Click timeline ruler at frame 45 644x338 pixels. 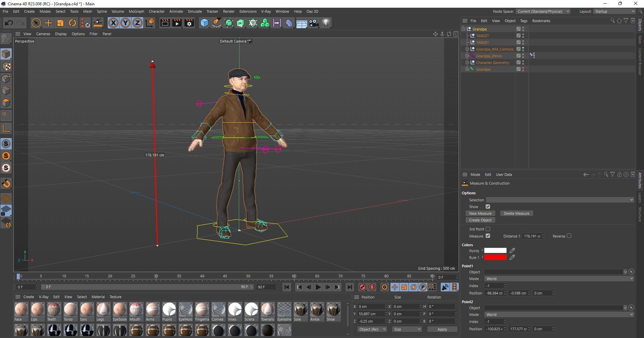click(x=225, y=276)
